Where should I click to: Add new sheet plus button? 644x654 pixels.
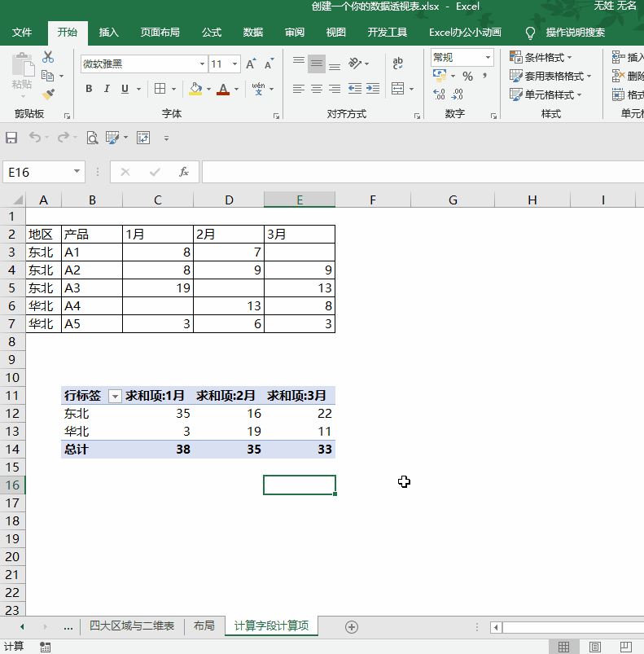(x=352, y=627)
